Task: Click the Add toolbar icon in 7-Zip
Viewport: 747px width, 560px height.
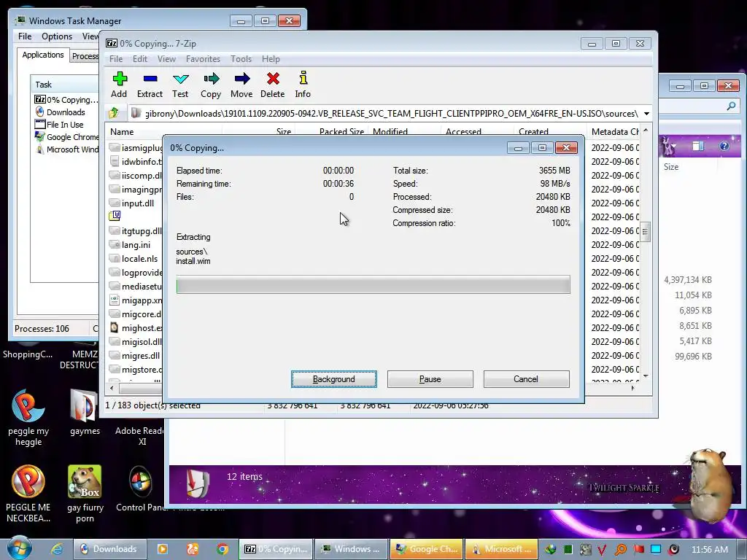Action: (119, 85)
